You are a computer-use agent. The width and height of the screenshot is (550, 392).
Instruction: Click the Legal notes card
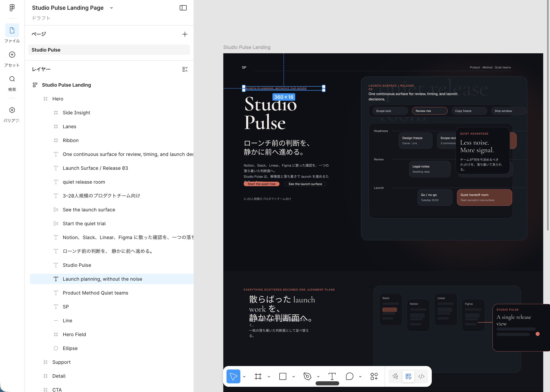pos(430,169)
